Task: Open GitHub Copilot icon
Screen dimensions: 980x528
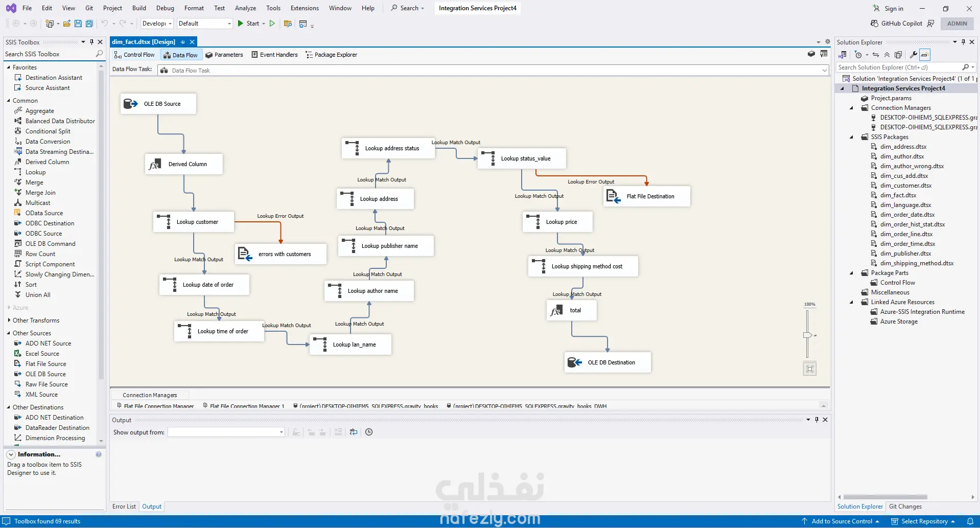Action: [x=874, y=24]
